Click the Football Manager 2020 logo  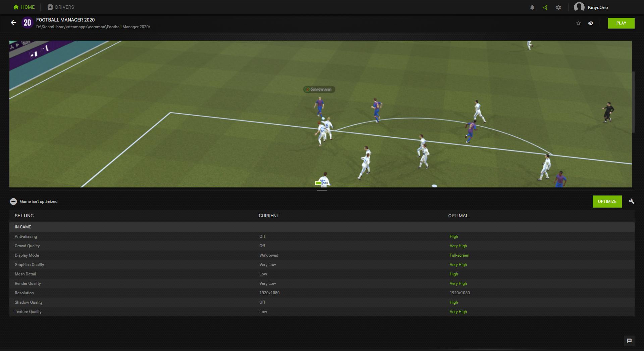tap(27, 23)
